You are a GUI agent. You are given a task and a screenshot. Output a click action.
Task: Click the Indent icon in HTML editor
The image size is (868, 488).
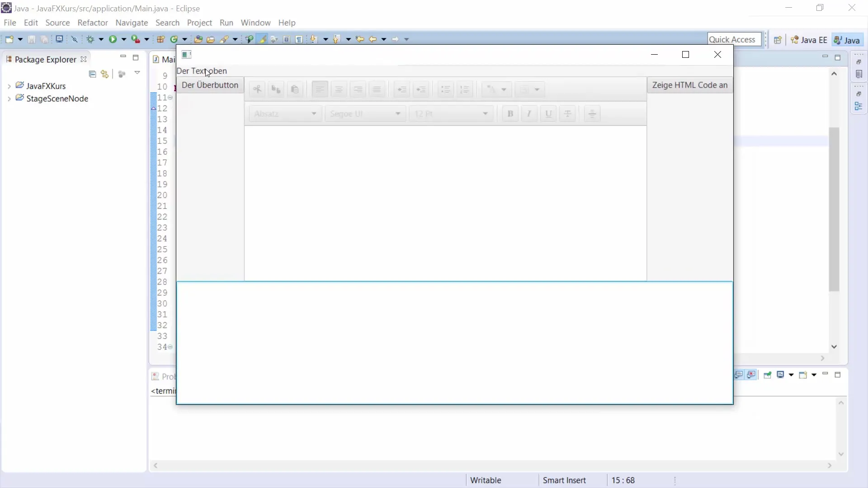pyautogui.click(x=421, y=89)
